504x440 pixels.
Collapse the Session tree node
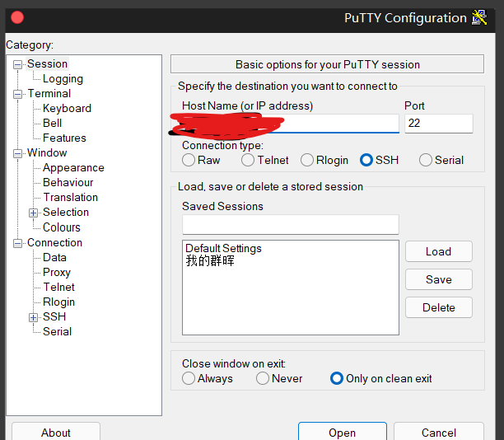pyautogui.click(x=17, y=64)
